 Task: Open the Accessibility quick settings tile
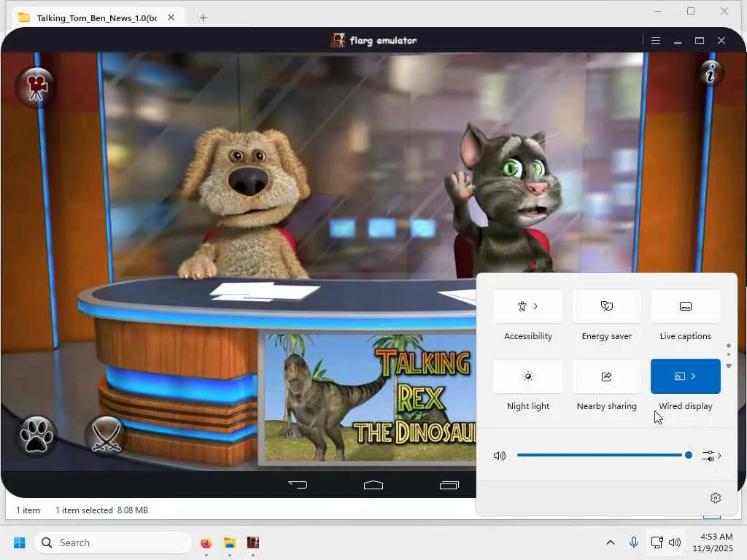pos(528,306)
